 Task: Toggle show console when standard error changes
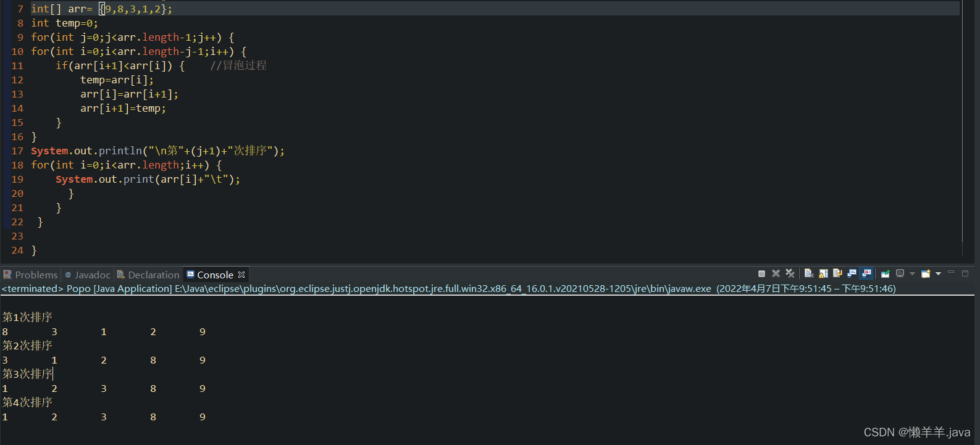[x=866, y=273]
